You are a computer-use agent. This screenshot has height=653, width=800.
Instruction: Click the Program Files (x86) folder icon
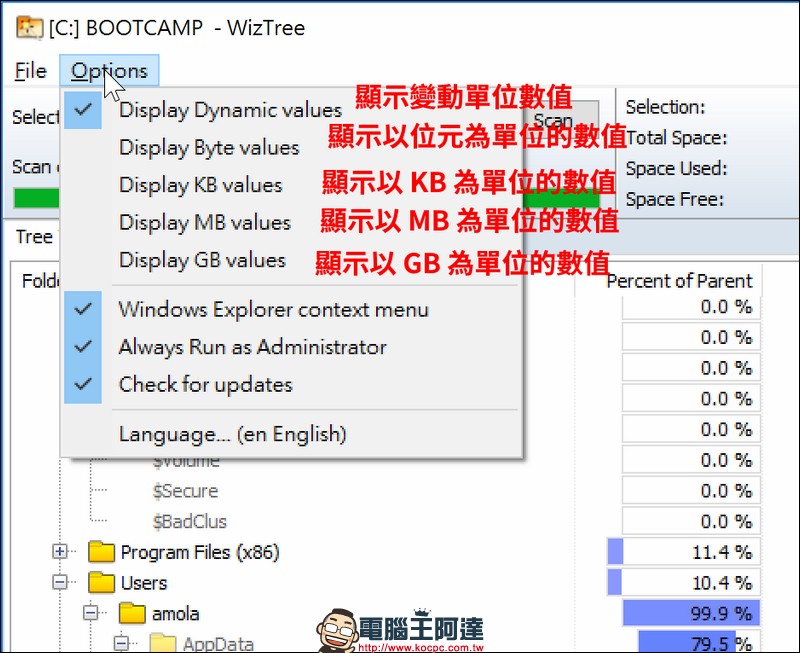pos(101,551)
